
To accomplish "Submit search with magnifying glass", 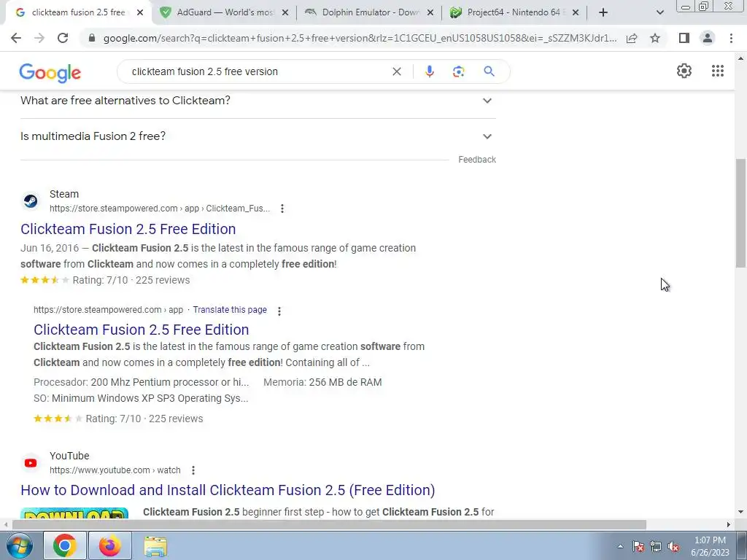I will point(489,71).
